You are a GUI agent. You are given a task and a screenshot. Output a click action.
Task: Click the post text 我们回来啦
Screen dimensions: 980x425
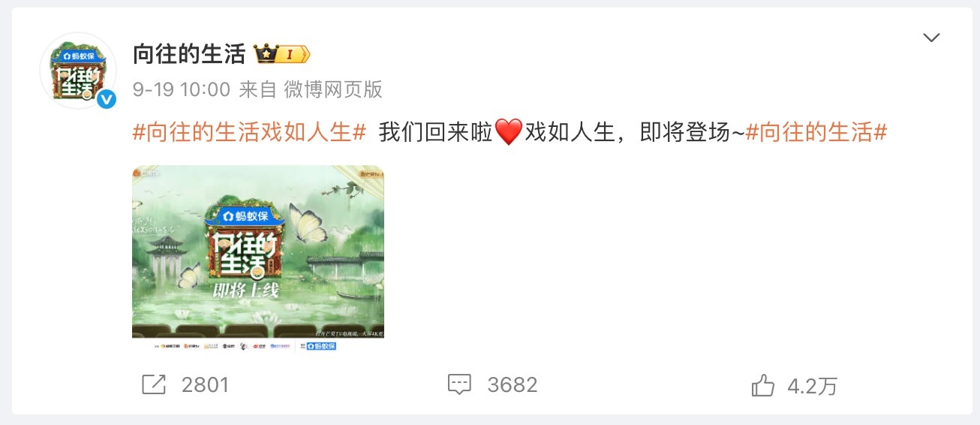tap(435, 133)
